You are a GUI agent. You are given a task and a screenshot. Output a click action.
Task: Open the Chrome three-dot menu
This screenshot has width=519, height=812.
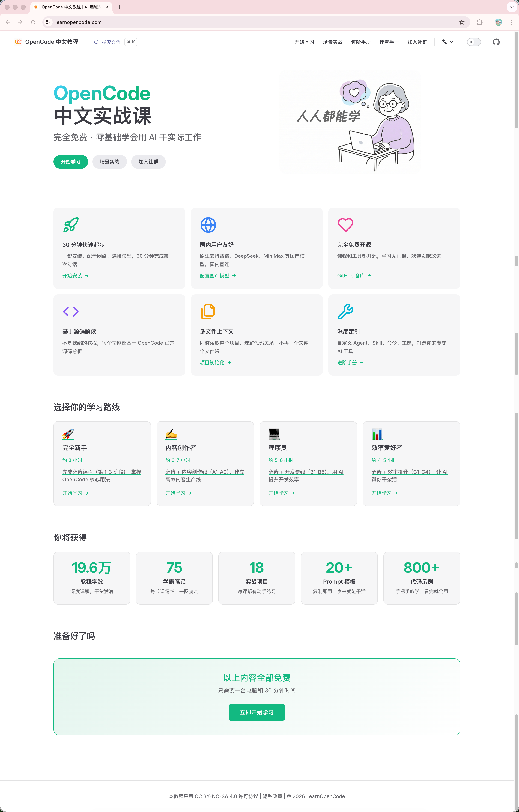[511, 22]
